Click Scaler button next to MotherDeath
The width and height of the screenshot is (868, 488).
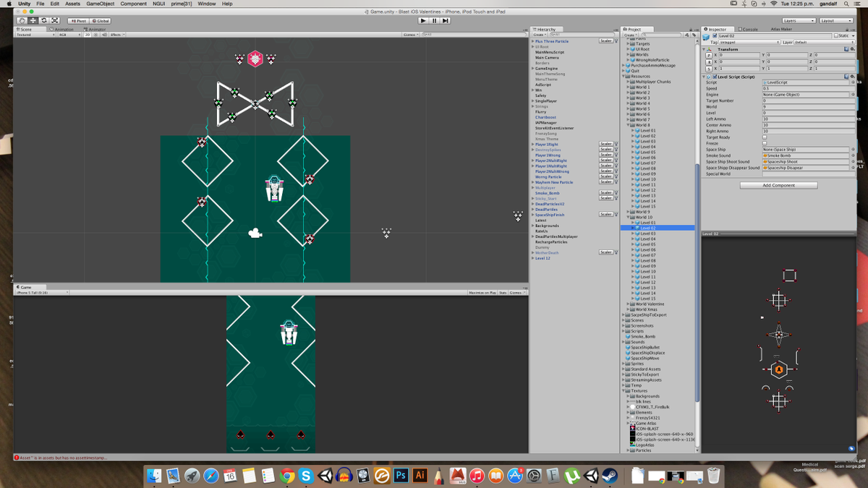[606, 252]
